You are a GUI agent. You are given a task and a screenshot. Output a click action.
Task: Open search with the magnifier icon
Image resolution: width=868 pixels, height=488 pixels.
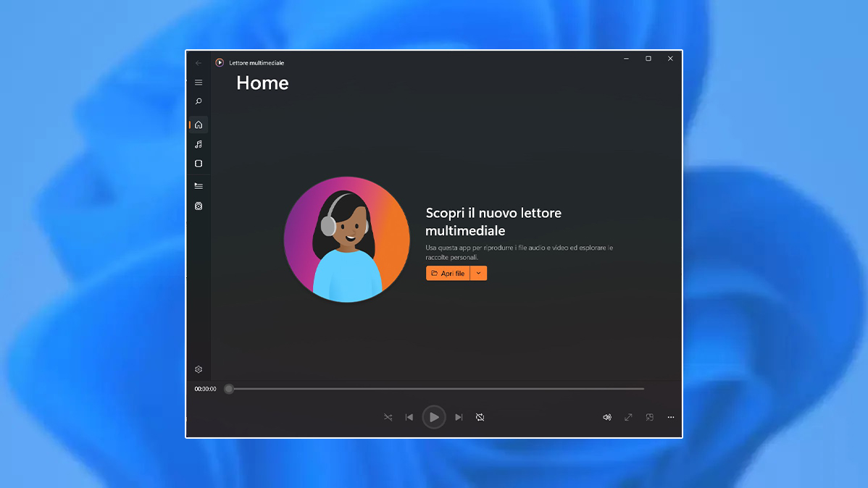click(x=199, y=102)
